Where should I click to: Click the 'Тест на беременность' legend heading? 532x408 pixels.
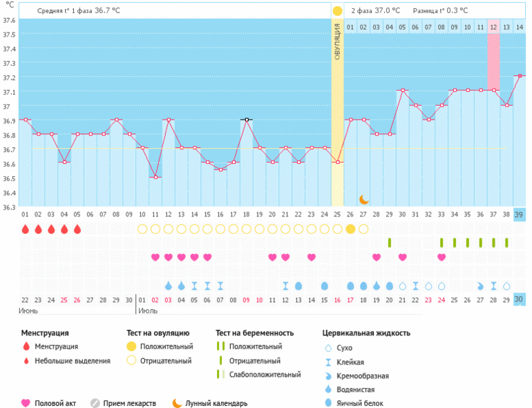pyautogui.click(x=254, y=333)
